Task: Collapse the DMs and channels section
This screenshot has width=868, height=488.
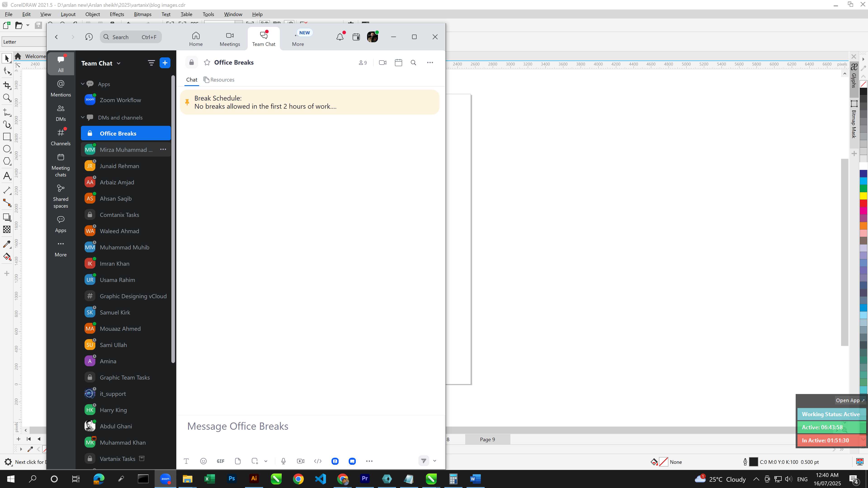Action: tap(83, 117)
